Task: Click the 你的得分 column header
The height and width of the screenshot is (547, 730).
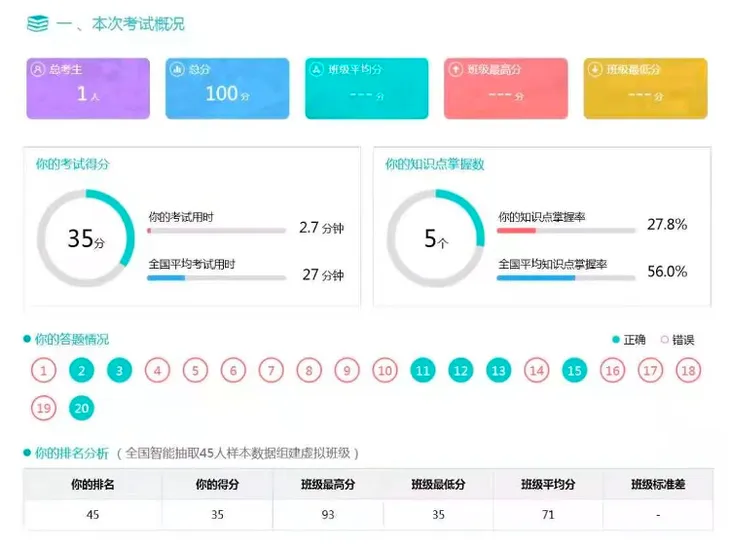Action: click(x=217, y=485)
